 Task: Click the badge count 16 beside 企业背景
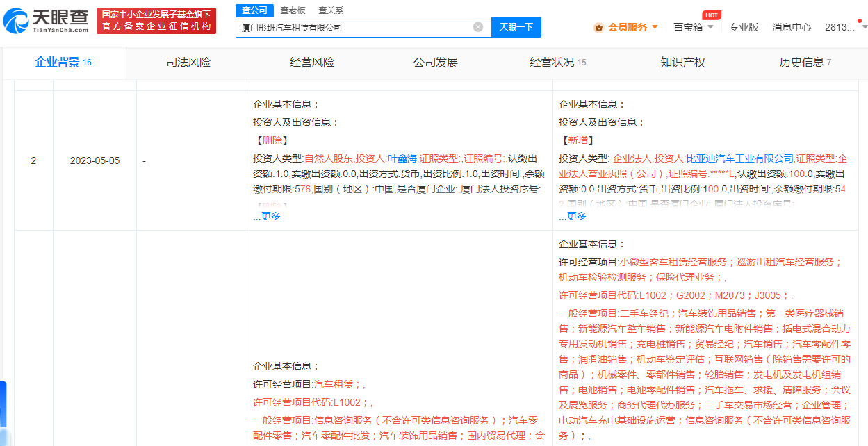[88, 63]
